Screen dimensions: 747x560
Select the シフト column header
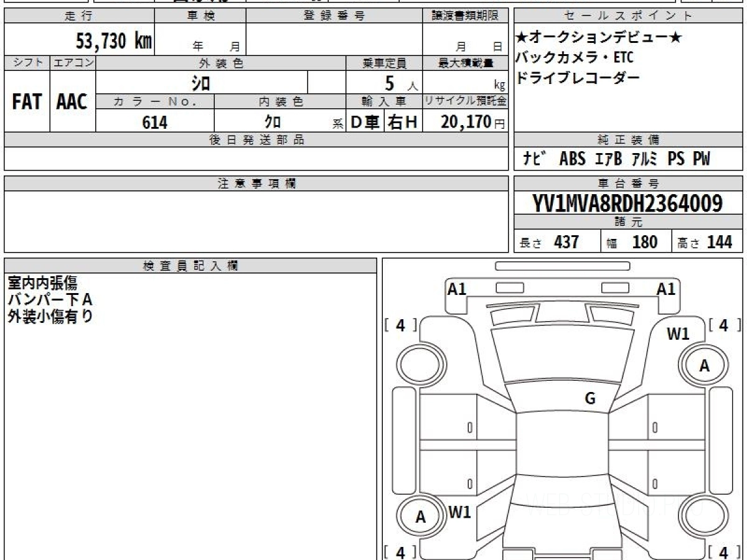[27, 63]
